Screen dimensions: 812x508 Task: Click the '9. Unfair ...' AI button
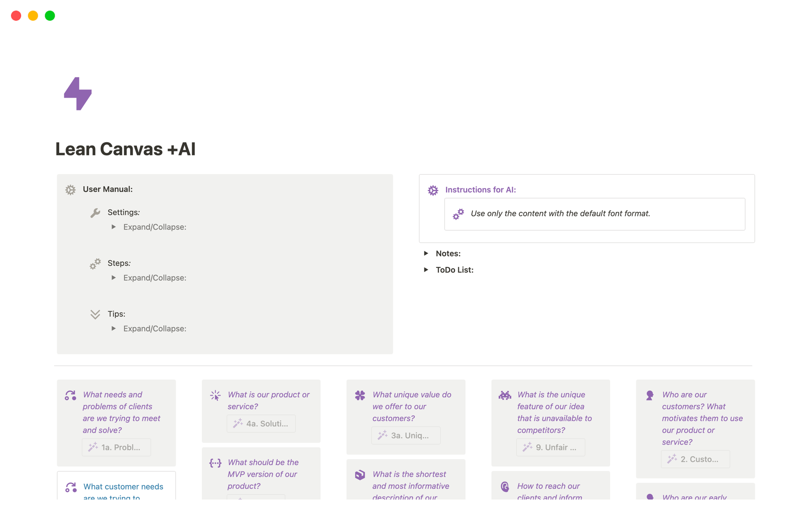[x=551, y=447]
